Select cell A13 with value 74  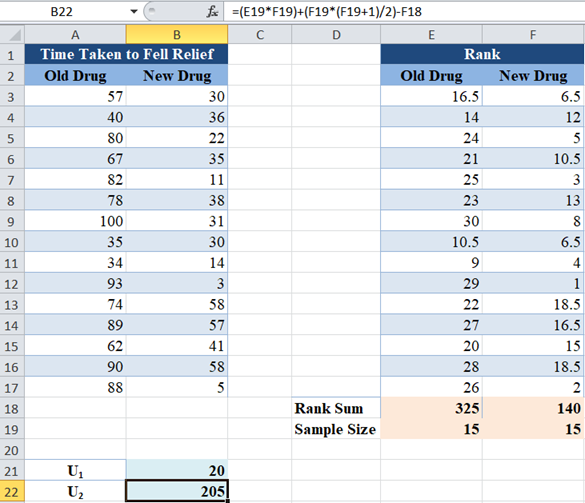(x=75, y=304)
